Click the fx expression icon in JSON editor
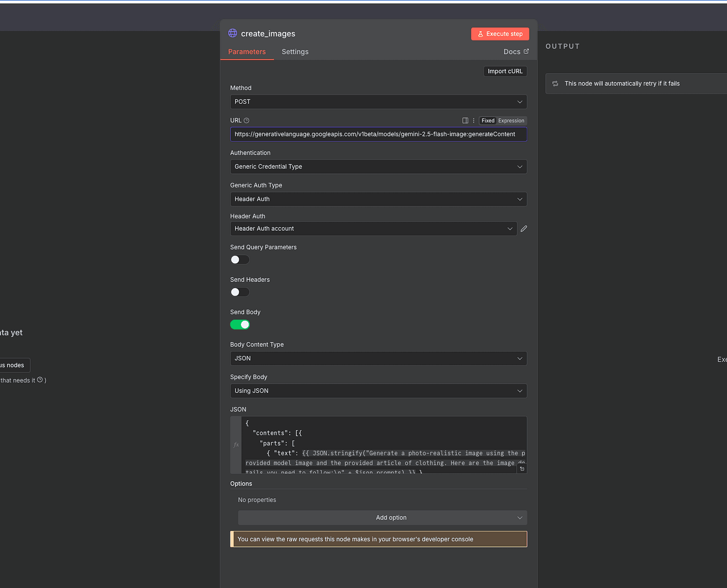 236,445
